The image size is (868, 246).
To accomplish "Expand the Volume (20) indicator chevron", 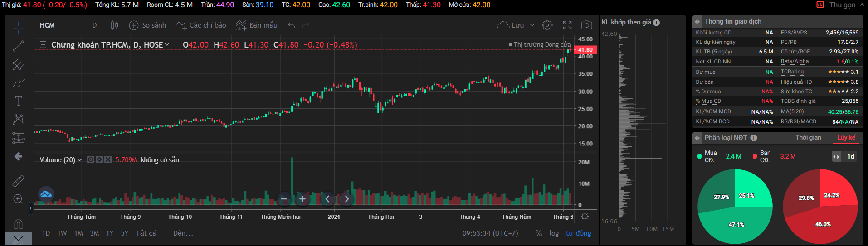I will coord(80,160).
